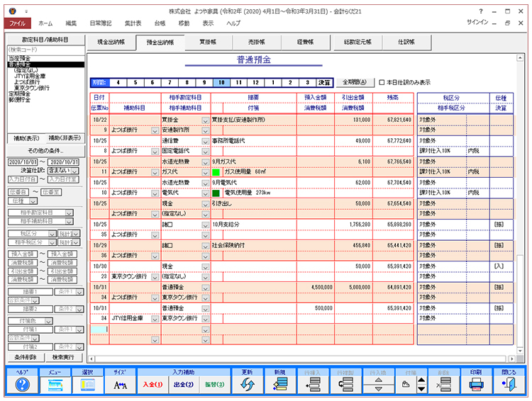Open the 集計表 menu
The height and width of the screenshot is (401, 532).
coord(133,23)
